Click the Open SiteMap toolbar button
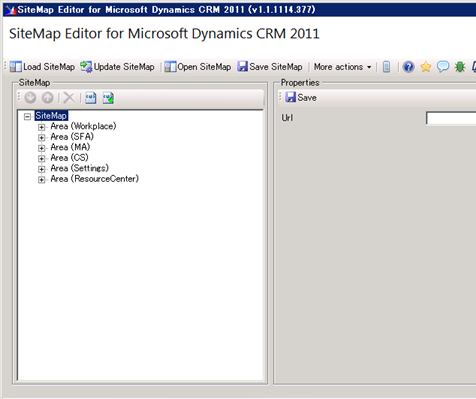 [198, 67]
